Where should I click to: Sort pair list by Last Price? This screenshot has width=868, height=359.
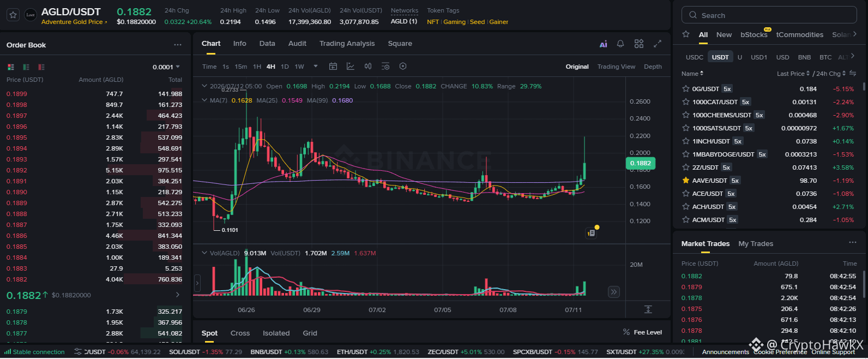(793, 74)
